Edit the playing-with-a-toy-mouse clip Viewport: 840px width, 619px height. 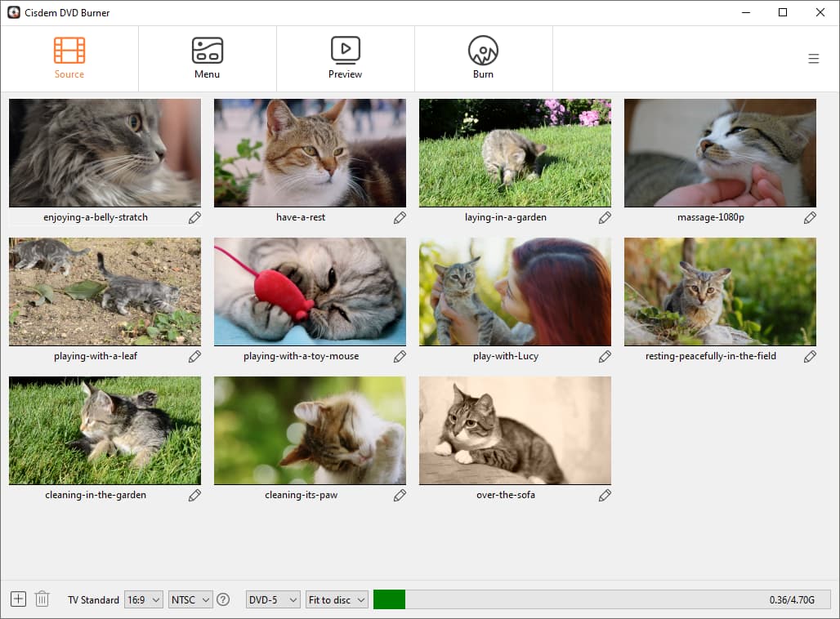pyautogui.click(x=400, y=357)
